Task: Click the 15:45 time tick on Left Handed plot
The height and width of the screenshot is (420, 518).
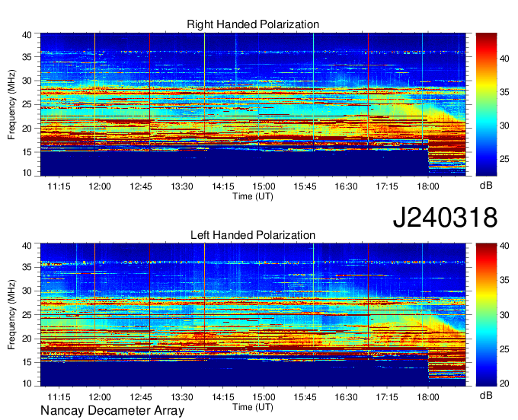Action: click(305, 397)
